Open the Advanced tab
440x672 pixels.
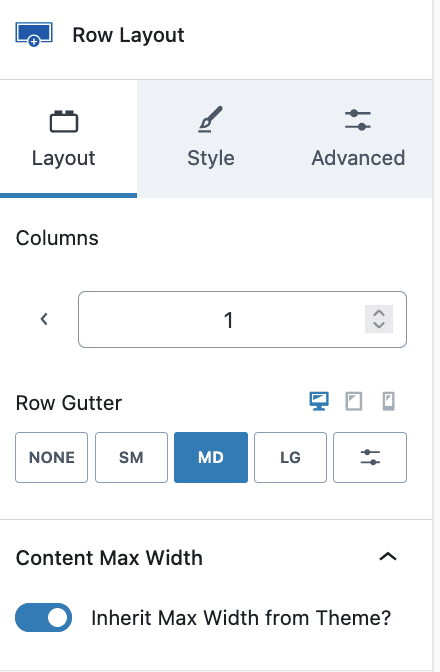pyautogui.click(x=358, y=138)
